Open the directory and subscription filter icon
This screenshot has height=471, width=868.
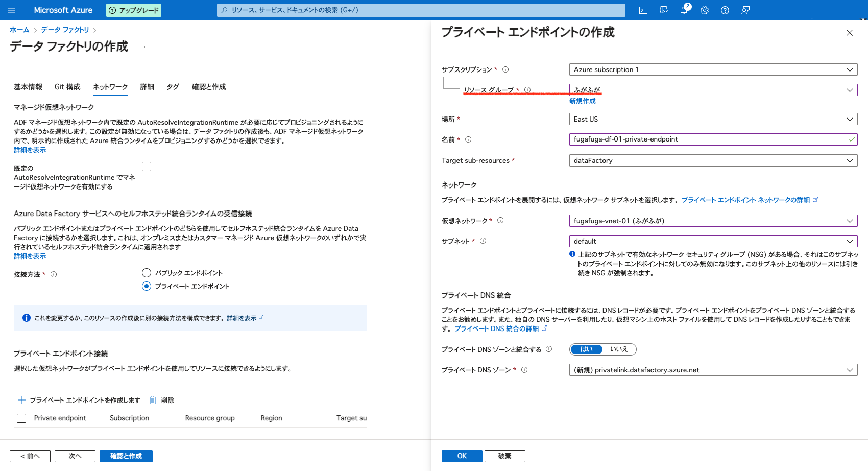[664, 10]
